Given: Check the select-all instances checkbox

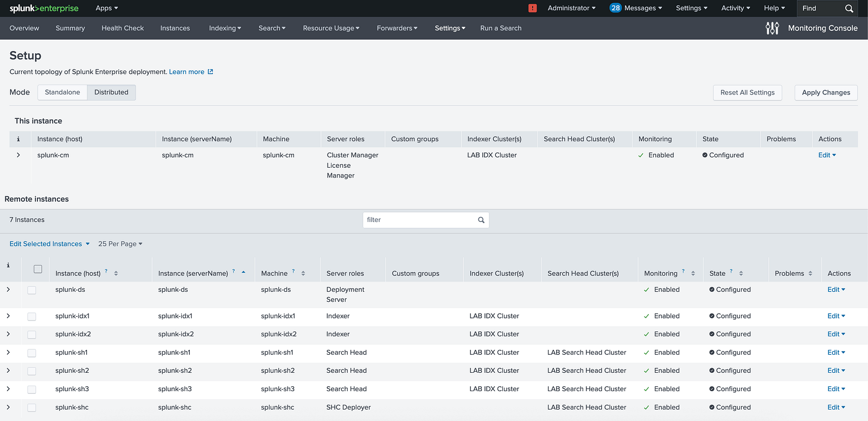Looking at the screenshot, I should (x=38, y=269).
